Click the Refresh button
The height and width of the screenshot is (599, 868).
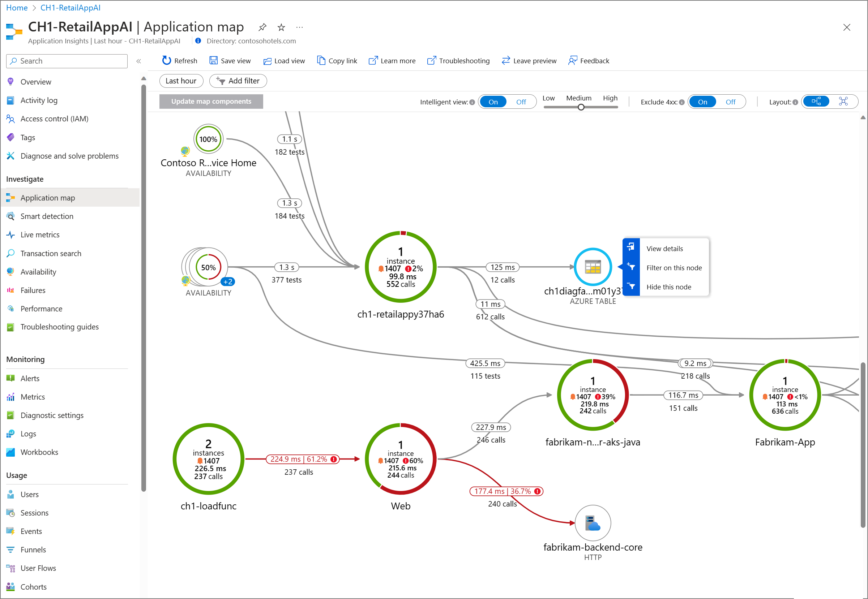[179, 60]
